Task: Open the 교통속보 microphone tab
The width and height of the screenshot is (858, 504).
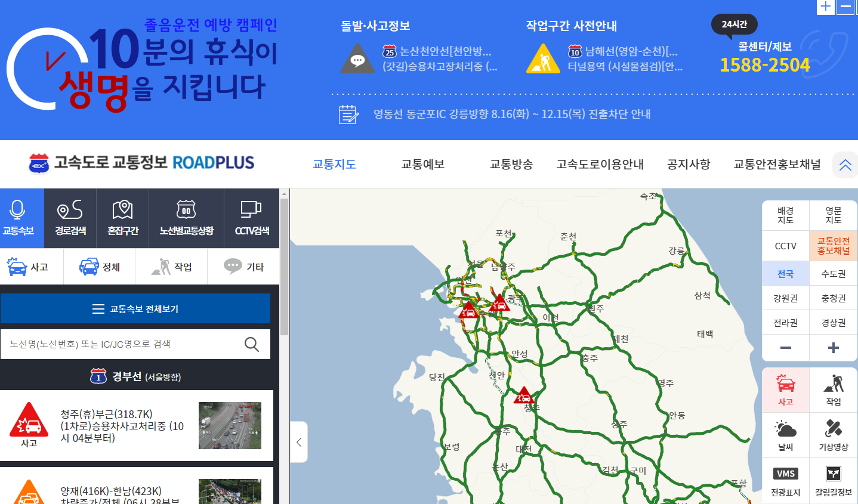Action: coord(22,218)
